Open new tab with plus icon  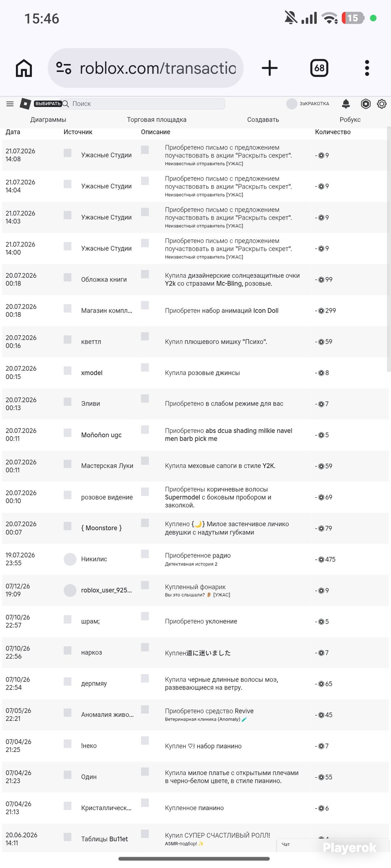click(269, 68)
